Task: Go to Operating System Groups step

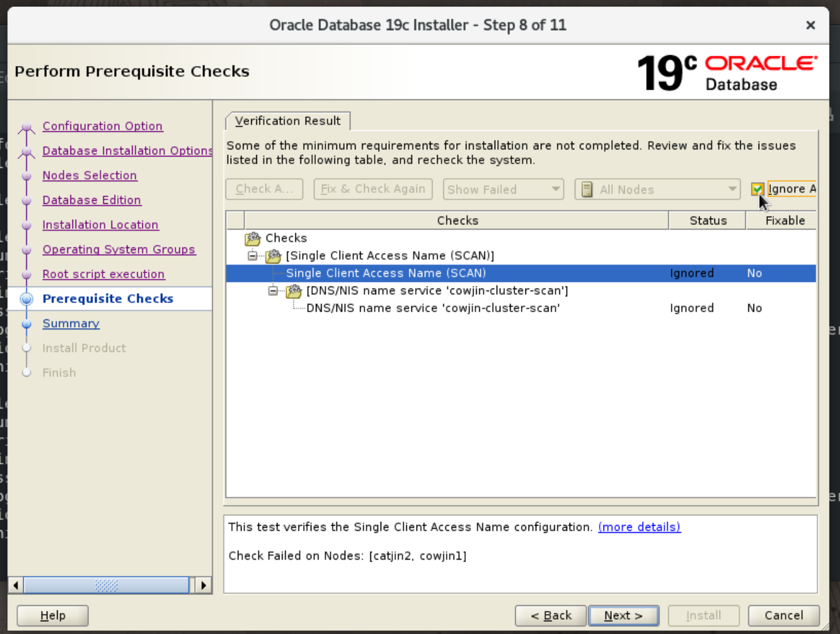Action: click(119, 249)
